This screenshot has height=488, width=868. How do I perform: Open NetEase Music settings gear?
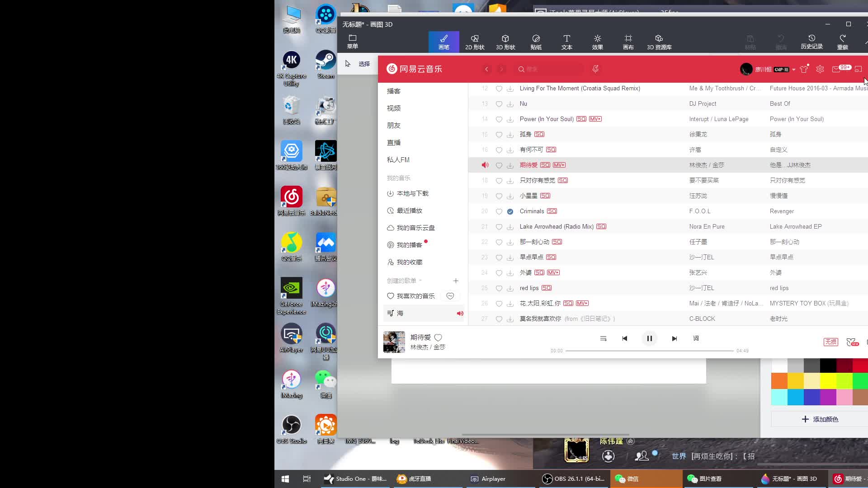[820, 69]
